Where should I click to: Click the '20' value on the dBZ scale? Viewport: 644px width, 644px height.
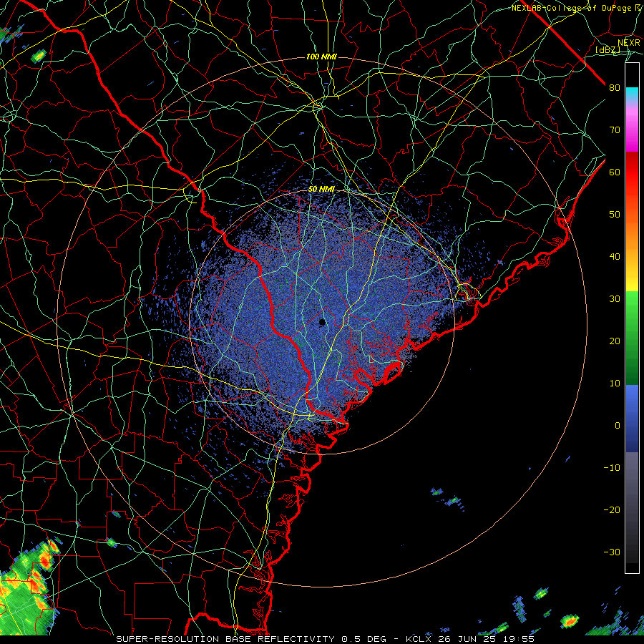615,341
